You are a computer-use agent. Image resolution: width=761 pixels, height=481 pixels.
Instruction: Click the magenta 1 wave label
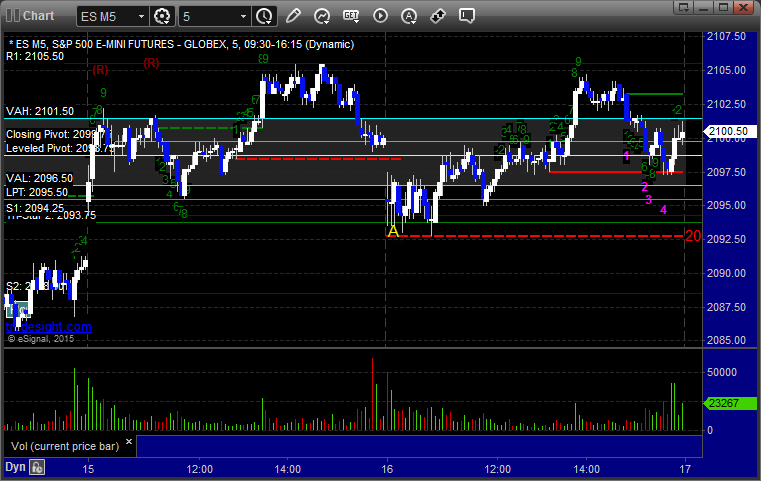tap(627, 156)
